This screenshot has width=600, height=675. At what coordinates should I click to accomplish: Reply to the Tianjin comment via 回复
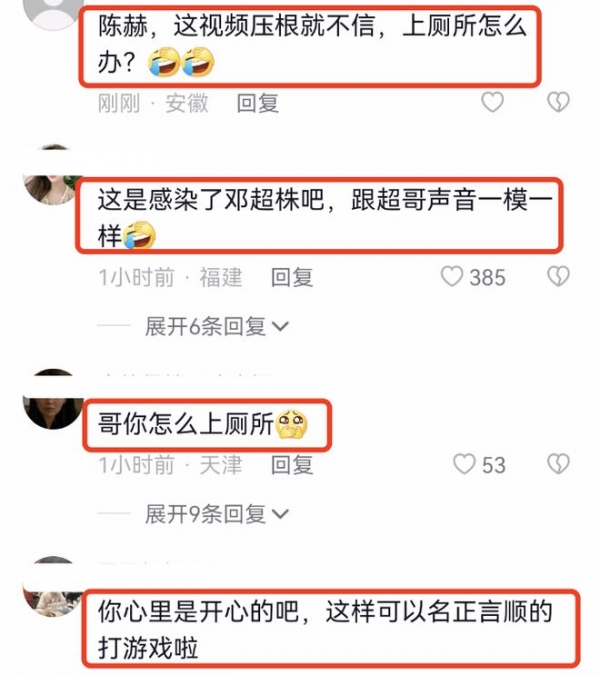tap(292, 465)
